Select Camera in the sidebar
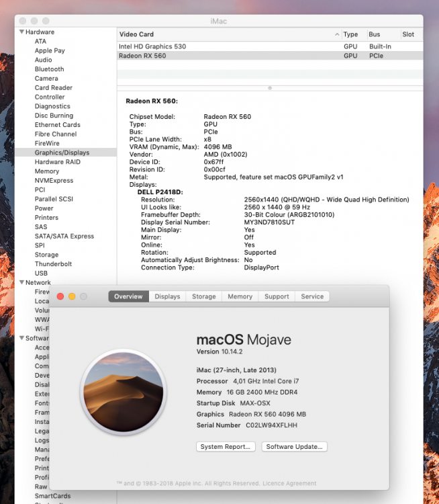 46,79
